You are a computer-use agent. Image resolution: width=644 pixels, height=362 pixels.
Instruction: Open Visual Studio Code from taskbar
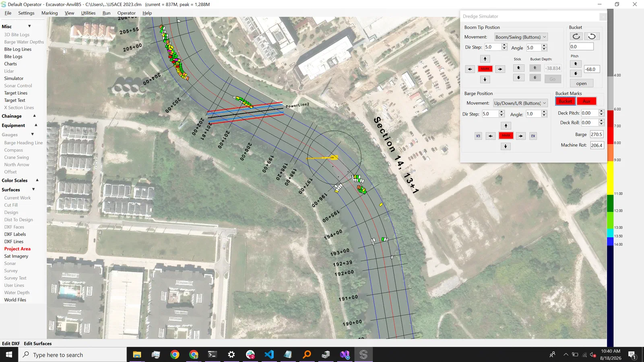pyautogui.click(x=269, y=354)
